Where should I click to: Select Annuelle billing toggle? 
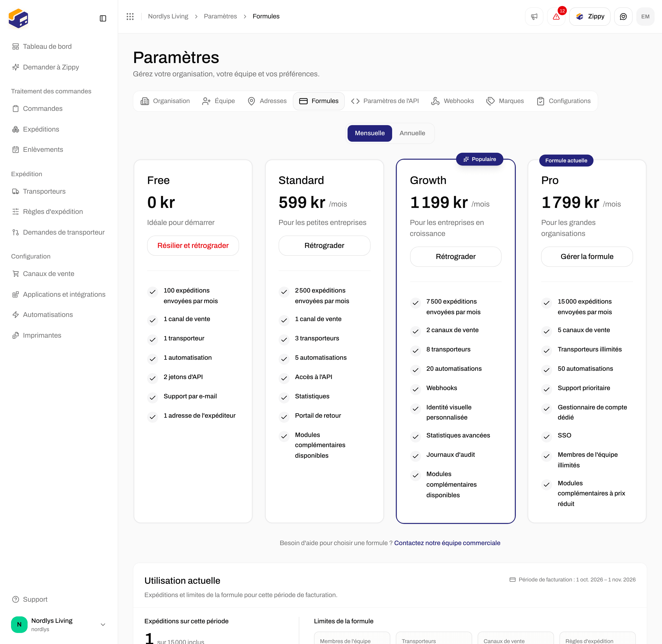point(412,133)
